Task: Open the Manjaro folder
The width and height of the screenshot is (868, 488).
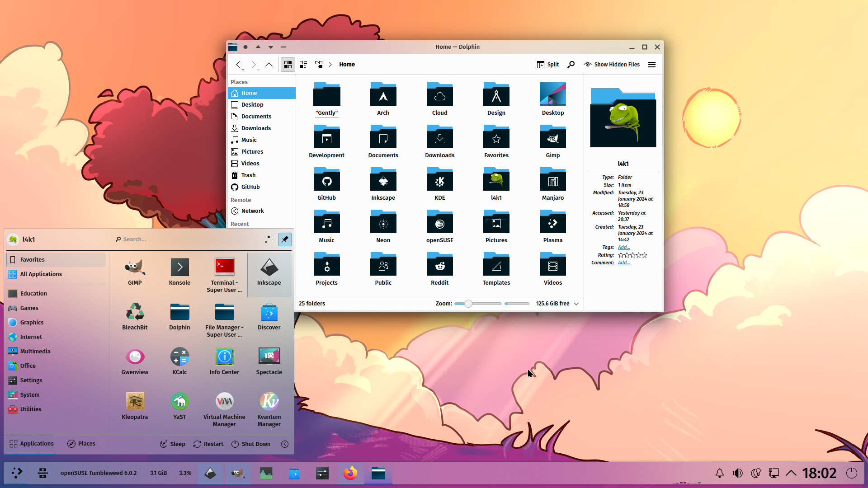Action: [552, 184]
